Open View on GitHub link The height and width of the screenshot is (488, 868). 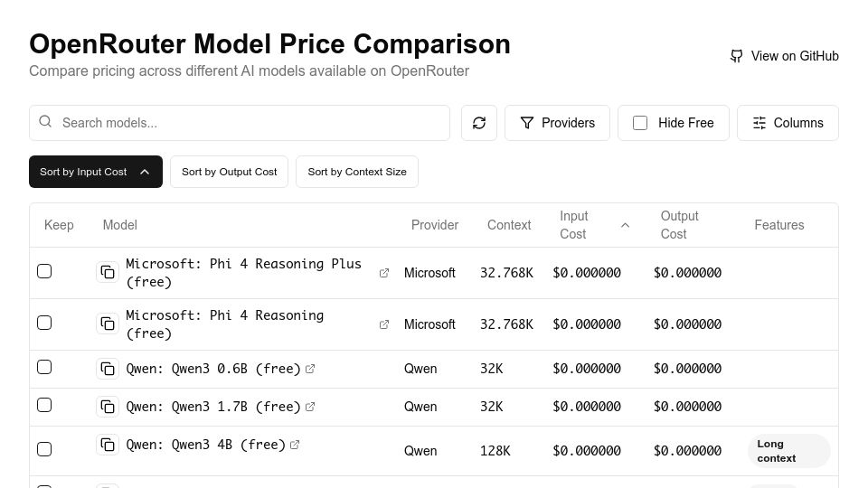(785, 56)
